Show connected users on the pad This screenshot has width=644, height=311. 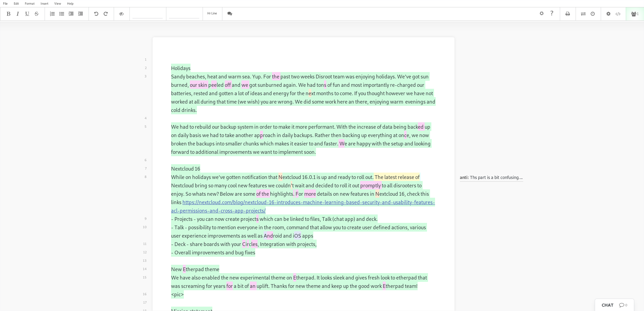[635, 14]
